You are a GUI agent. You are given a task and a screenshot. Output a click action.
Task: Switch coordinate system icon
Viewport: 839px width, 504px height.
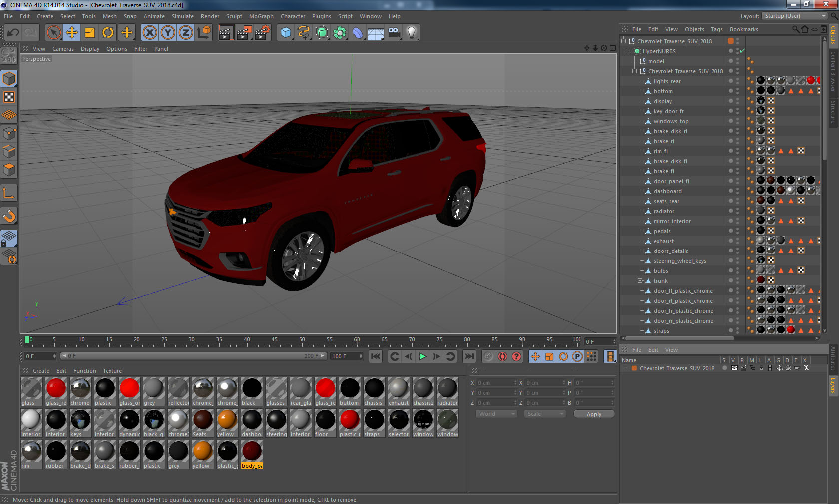(204, 33)
